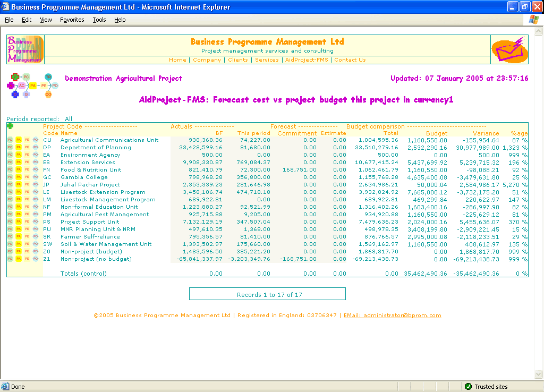
Task: Click the Windows flag logo in the menu bar
Action: click(533, 20)
